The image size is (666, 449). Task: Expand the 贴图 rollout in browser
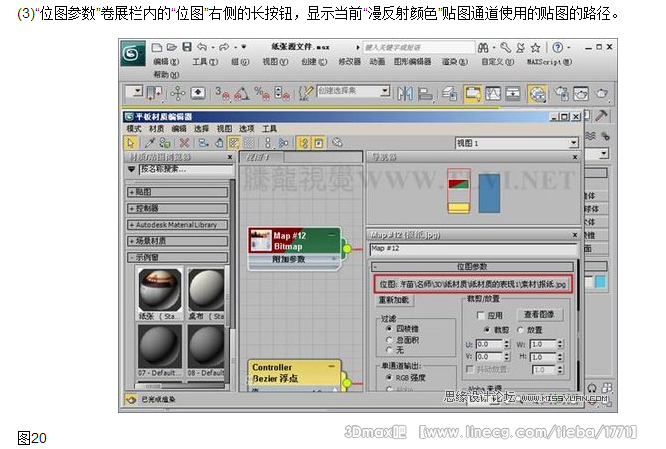177,192
